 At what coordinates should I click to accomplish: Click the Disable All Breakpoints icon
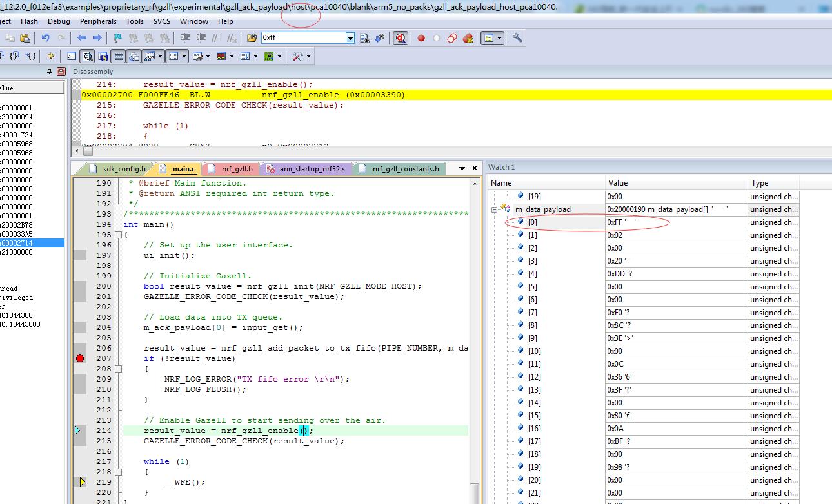point(452,38)
